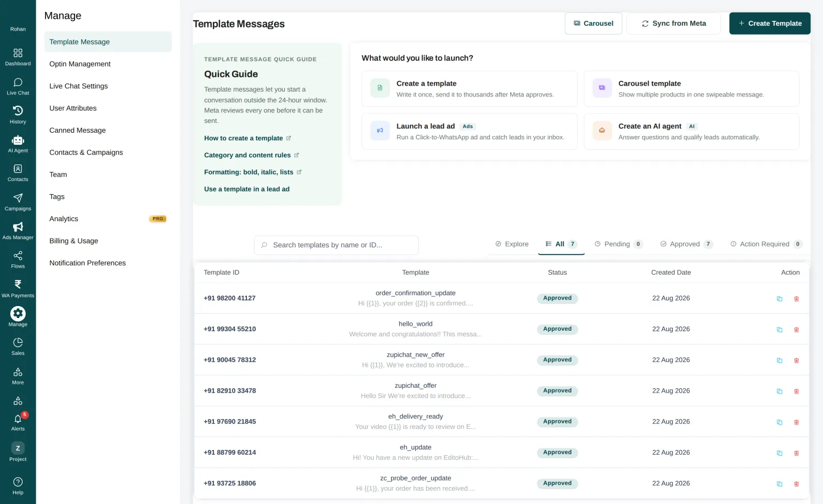Screen dimensions: 823x504
Task: Open User Attributes menu item
Action: coord(108,108)
